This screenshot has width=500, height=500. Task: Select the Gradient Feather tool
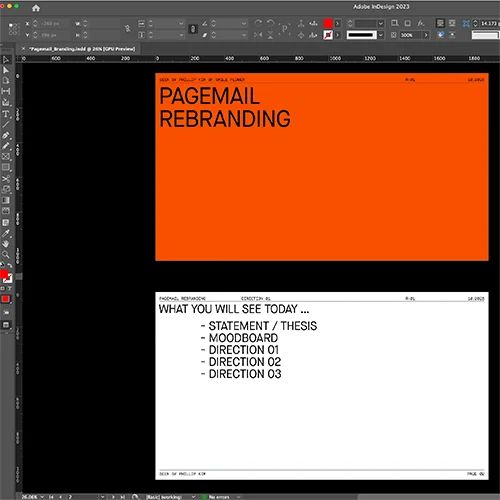[x=6, y=211]
